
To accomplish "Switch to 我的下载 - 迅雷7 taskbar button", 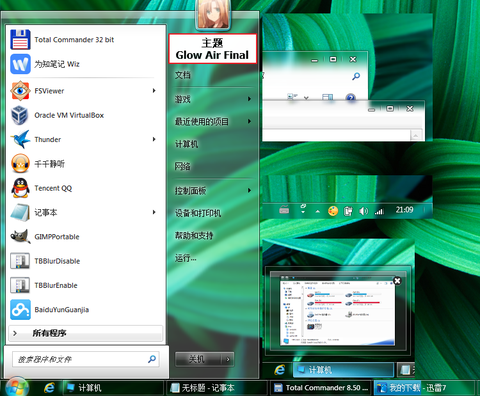I will click(424, 388).
